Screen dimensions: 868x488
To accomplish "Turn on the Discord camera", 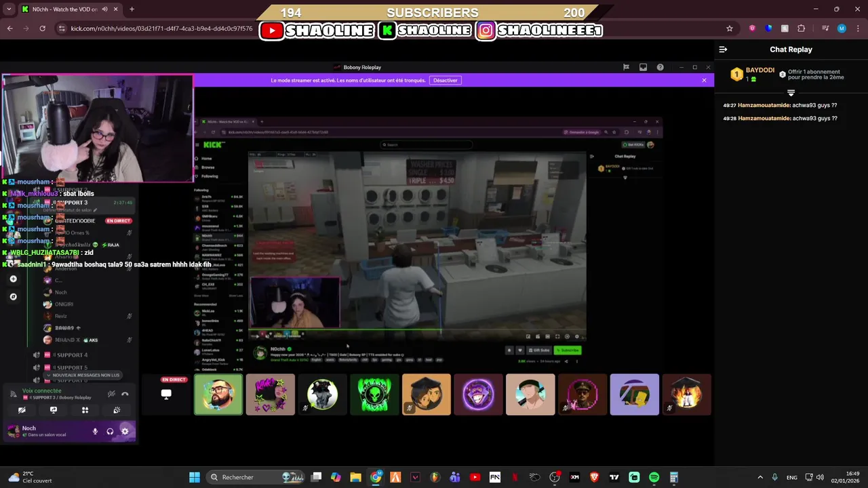I will [22, 410].
